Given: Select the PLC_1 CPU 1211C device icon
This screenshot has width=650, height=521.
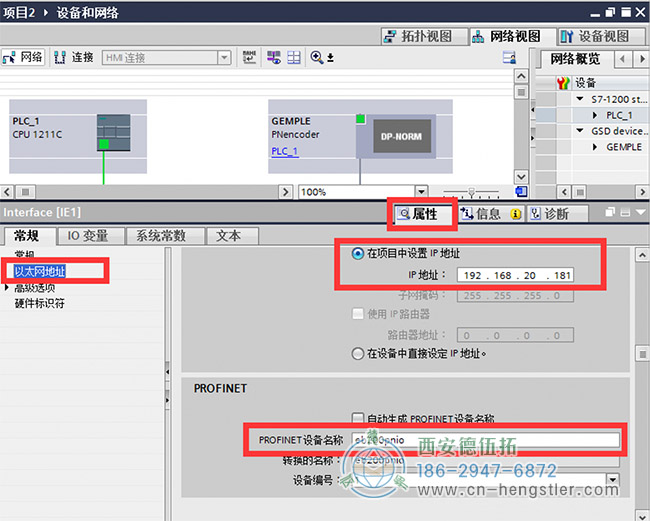Looking at the screenshot, I should tap(114, 133).
